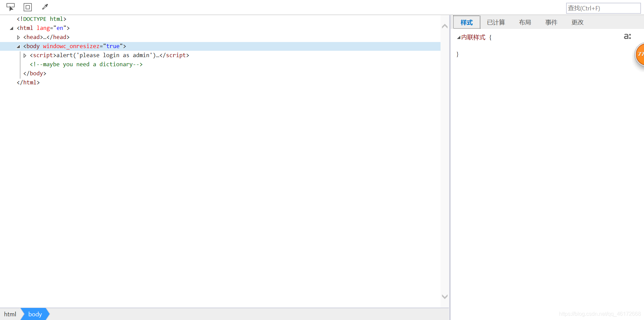Select the maybe you need a dictionary comment
The image size is (644, 320).
point(86,65)
